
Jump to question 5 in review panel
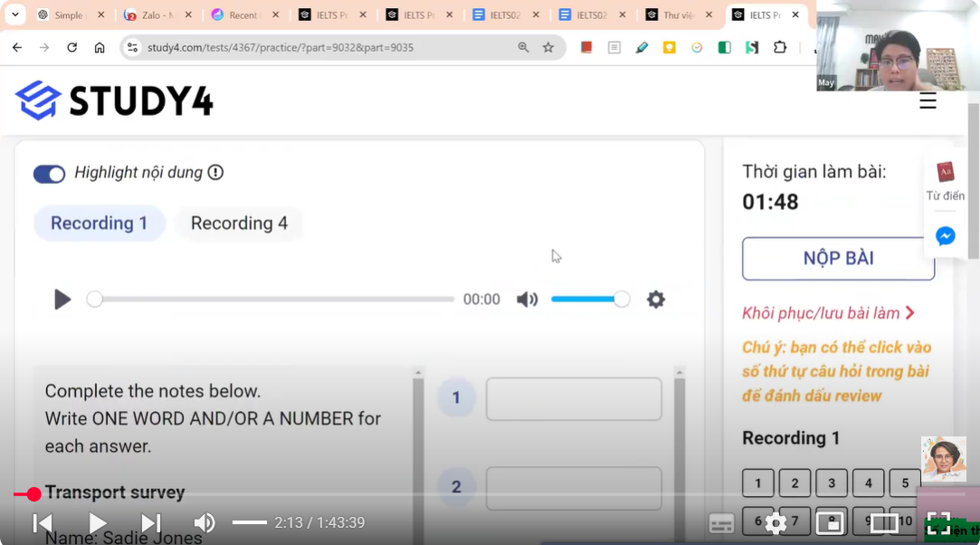coord(905,483)
